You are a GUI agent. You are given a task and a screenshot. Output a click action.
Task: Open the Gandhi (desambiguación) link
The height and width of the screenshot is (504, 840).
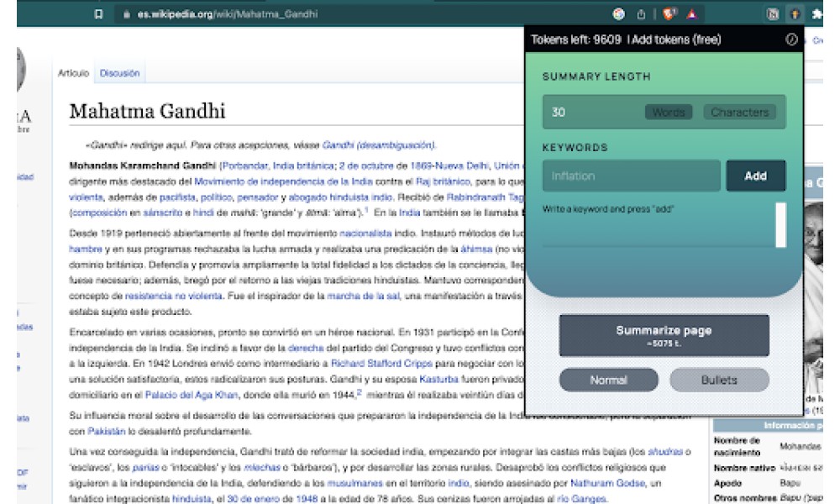pos(379,145)
